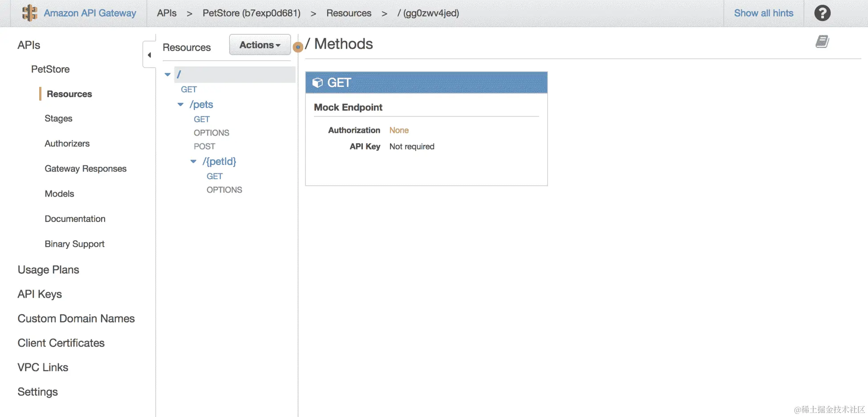
Task: Select GET method under /pets
Action: coord(202,119)
